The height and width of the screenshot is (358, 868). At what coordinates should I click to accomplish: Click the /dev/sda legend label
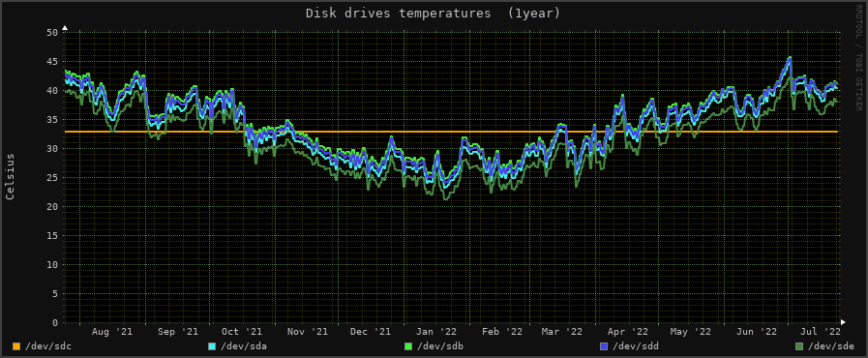[244, 347]
